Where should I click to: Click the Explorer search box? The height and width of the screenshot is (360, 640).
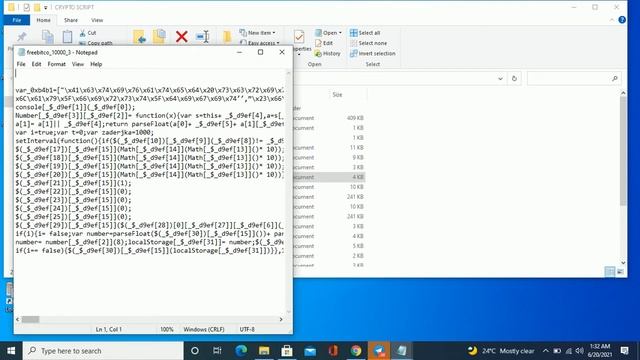tap(574, 78)
